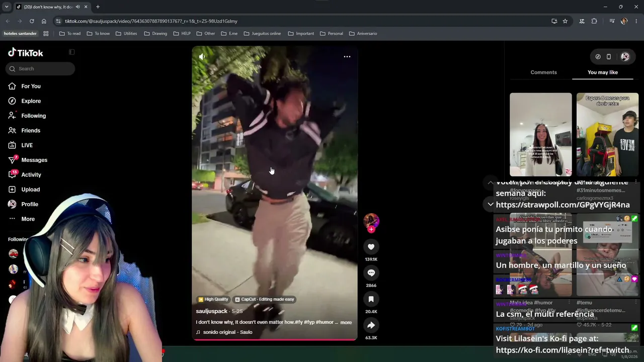Open Messages in the sidebar

click(28, 160)
